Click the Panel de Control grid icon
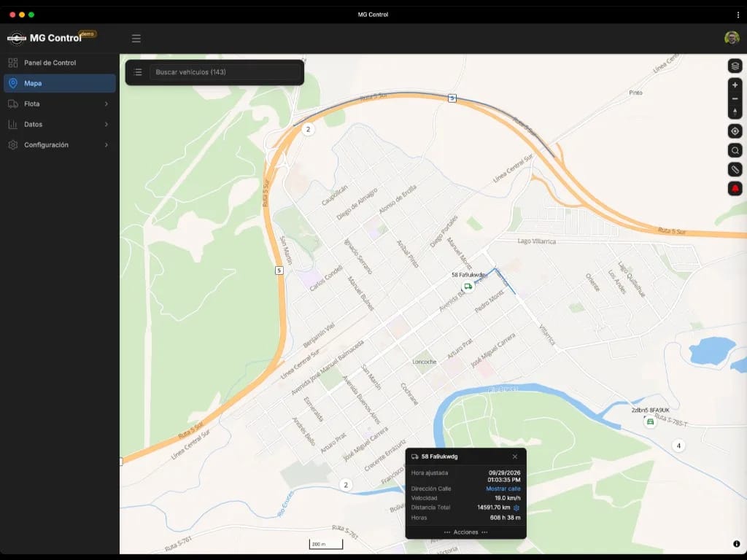The width and height of the screenshot is (747, 560). pos(13,63)
